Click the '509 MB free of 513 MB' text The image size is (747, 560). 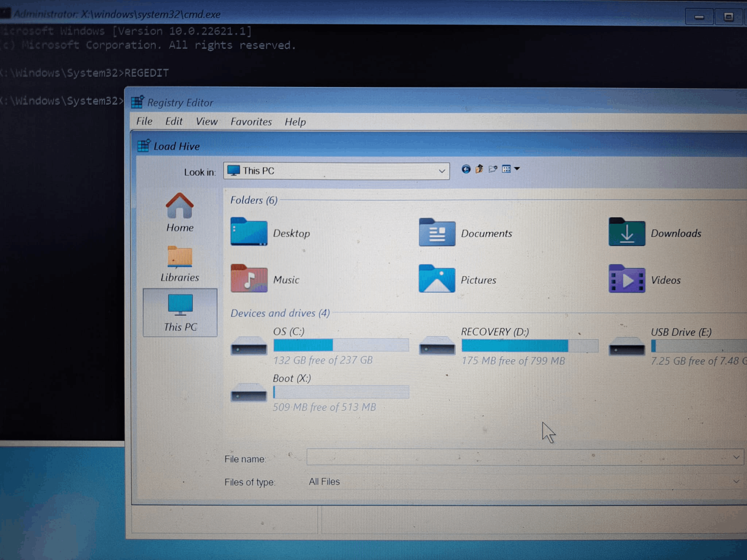324,407
